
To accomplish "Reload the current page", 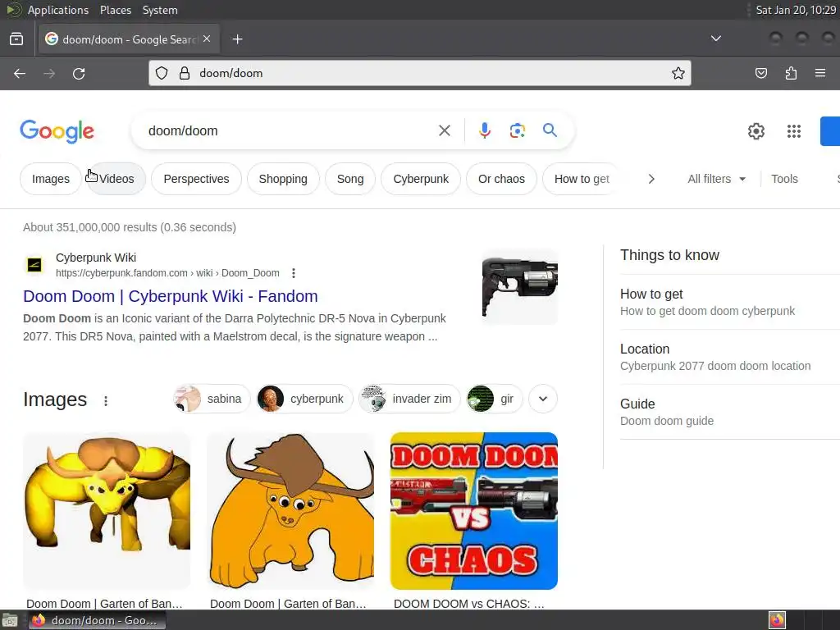I will (x=79, y=73).
